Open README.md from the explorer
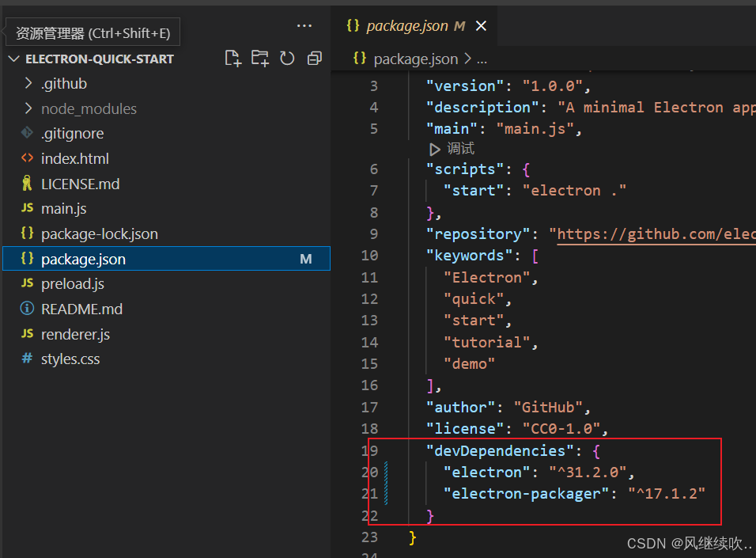Image resolution: width=756 pixels, height=558 pixels. click(81, 309)
